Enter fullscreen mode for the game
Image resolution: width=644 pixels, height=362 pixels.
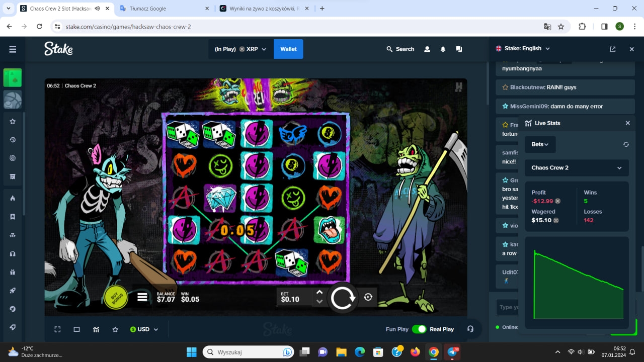tap(57, 329)
